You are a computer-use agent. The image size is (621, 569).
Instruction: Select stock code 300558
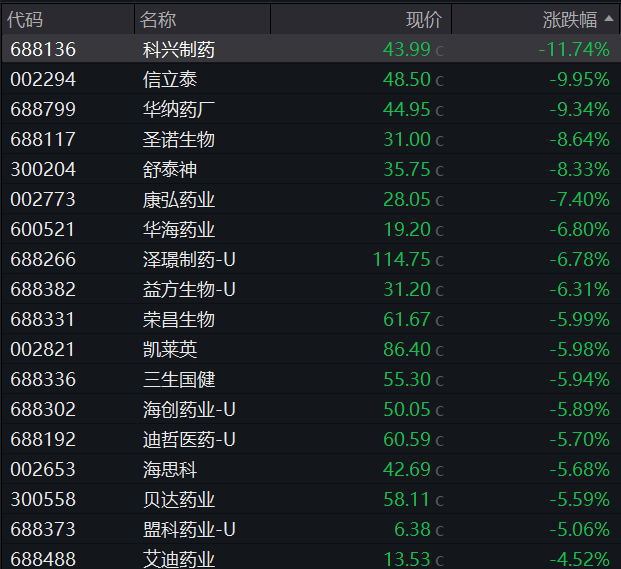(x=43, y=500)
